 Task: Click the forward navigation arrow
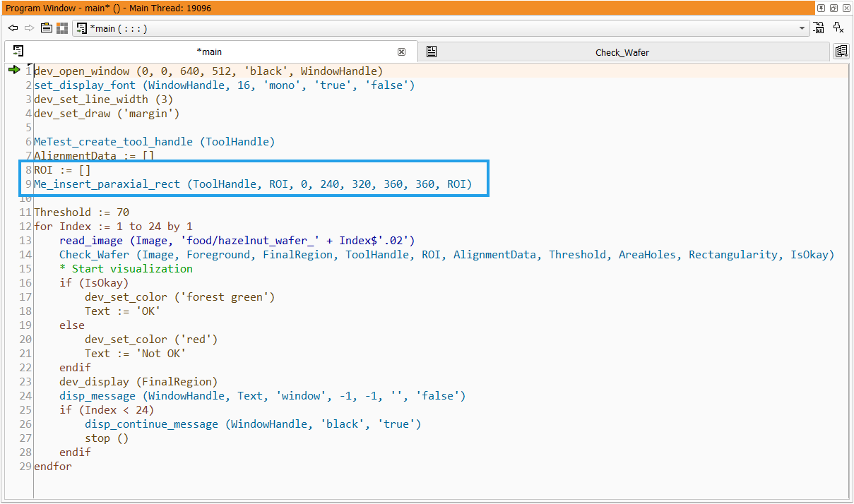pos(29,28)
